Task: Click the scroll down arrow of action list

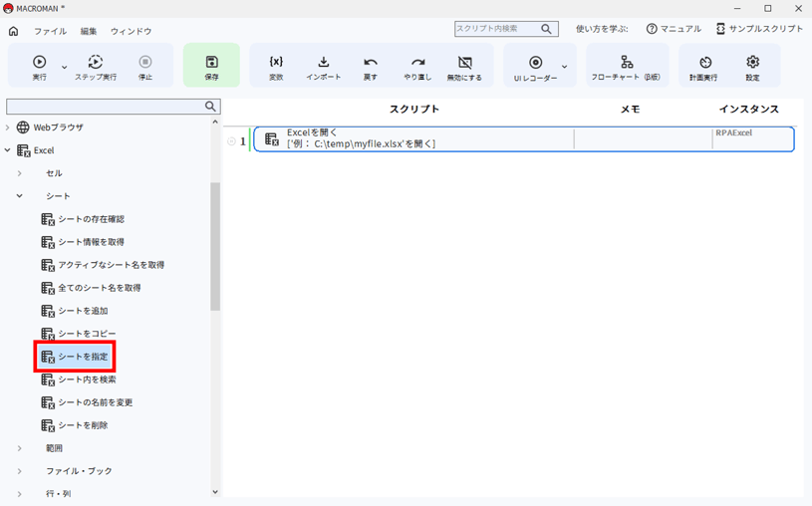Action: click(215, 492)
